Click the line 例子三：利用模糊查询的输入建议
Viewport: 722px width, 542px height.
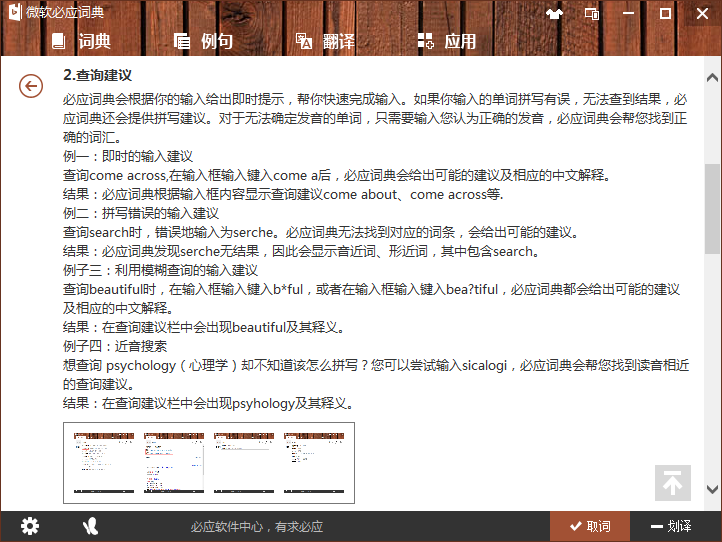[160, 270]
